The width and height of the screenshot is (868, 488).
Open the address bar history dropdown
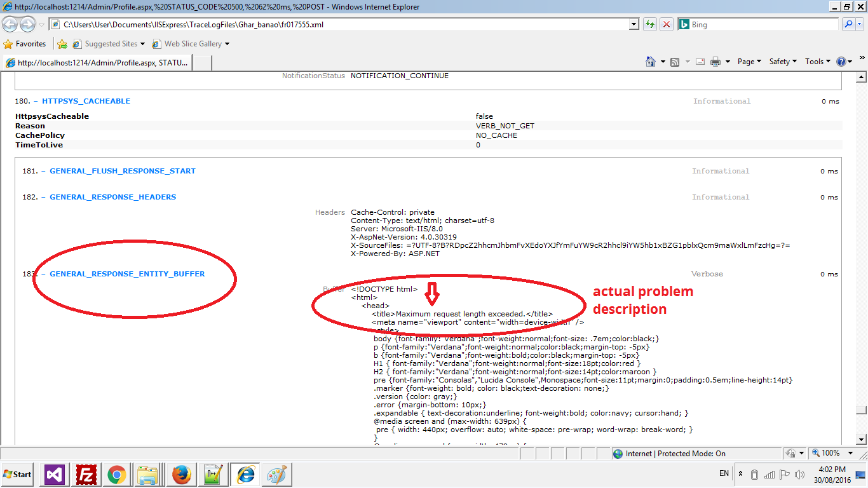click(x=634, y=24)
